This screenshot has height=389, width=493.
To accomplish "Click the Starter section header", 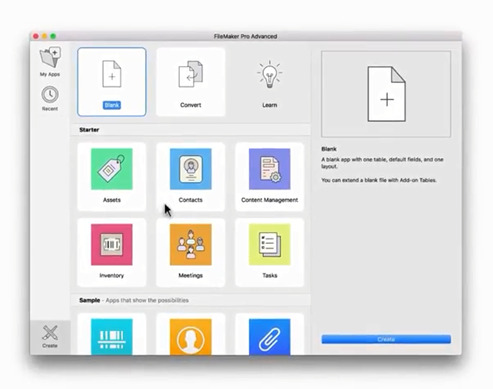I will tap(191, 130).
